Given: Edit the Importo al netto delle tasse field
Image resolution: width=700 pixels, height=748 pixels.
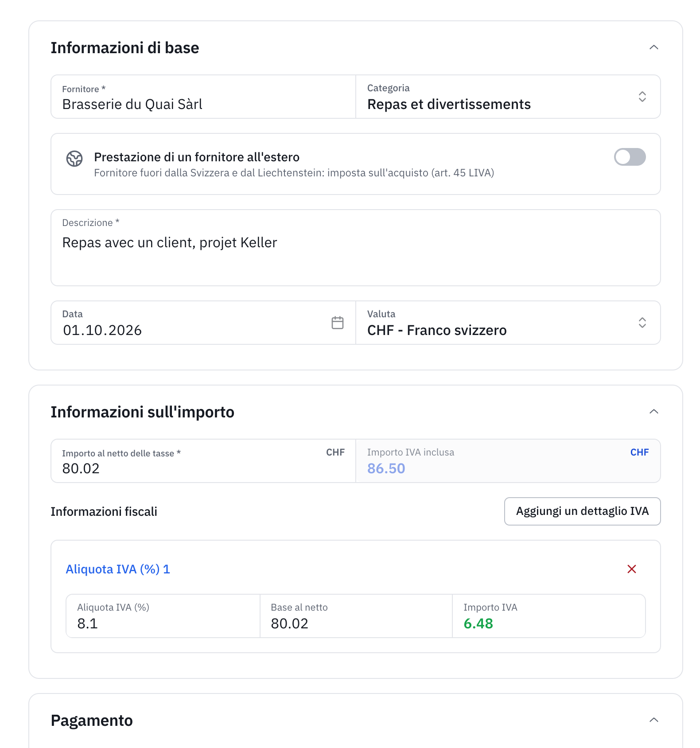Looking at the screenshot, I should pyautogui.click(x=203, y=461).
